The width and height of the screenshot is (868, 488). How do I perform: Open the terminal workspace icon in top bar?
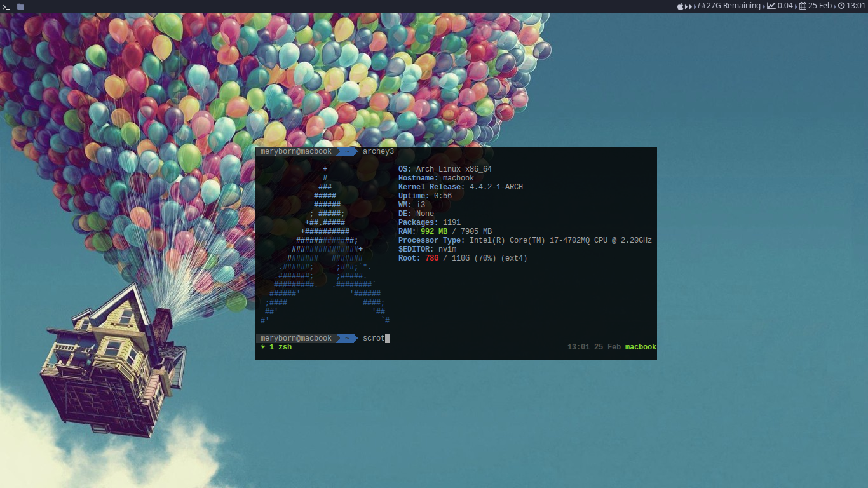pos(6,6)
